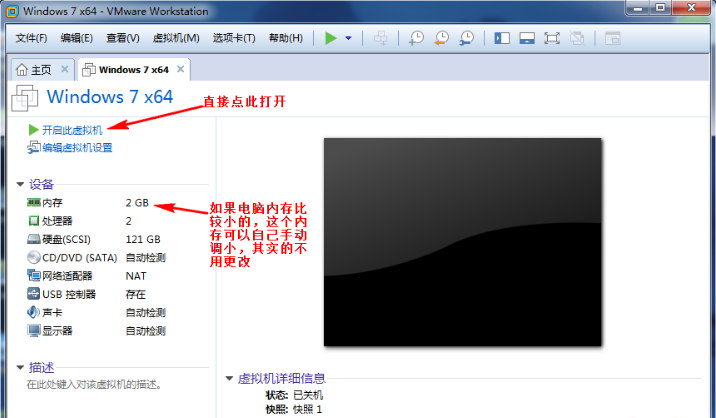The width and height of the screenshot is (716, 418).
Task: Select the 内存 device row label
Action: (52, 203)
